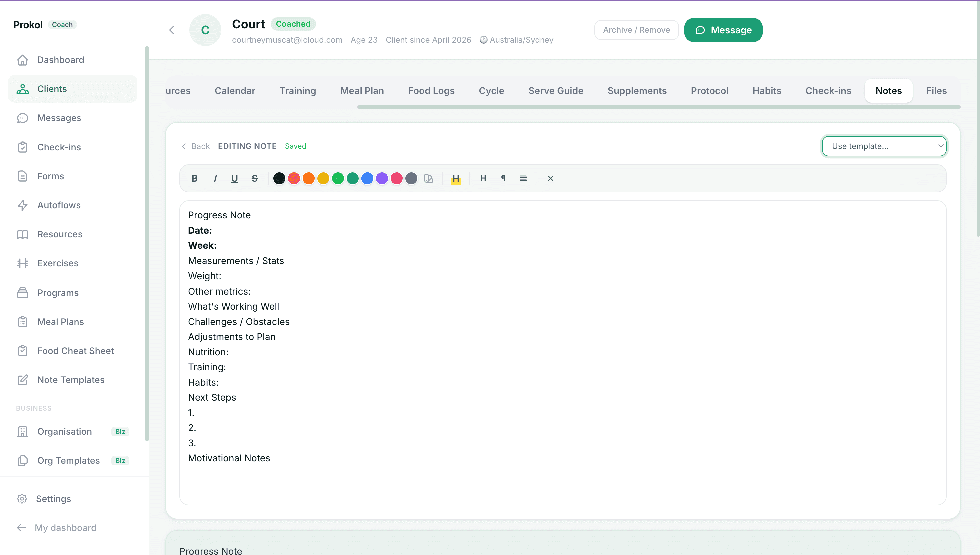Open Organisation in the sidebar
Screen dimensions: 980x555
coord(72,432)
